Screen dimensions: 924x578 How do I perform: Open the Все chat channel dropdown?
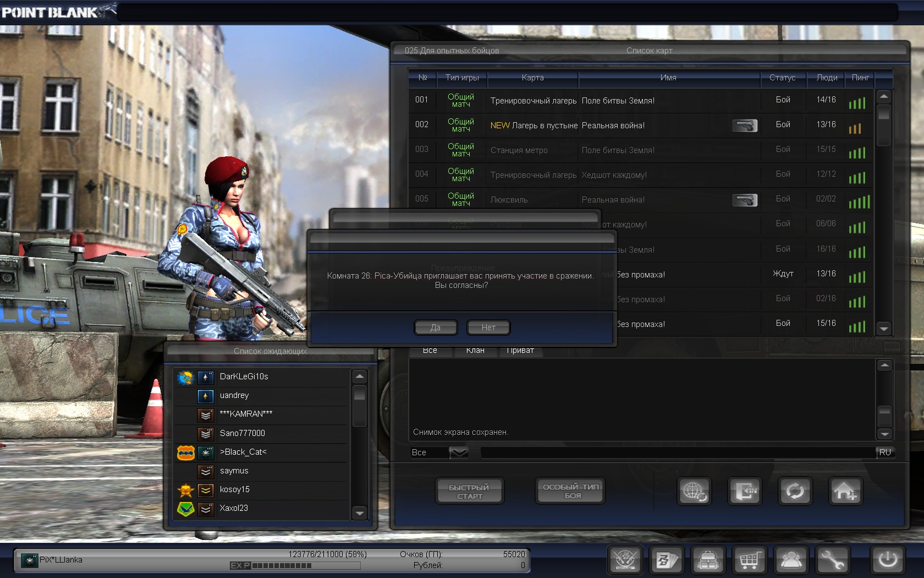[x=459, y=452]
